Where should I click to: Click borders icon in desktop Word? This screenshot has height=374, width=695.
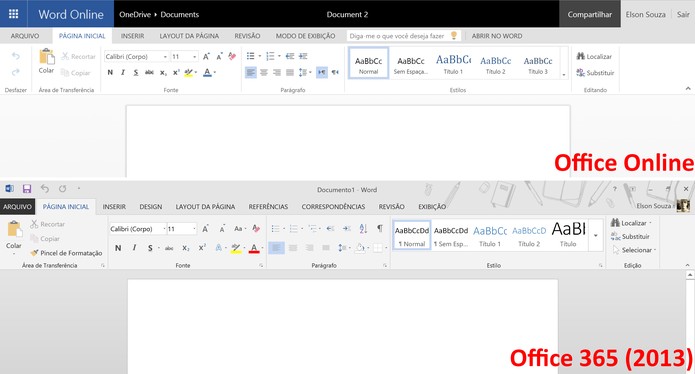point(378,248)
